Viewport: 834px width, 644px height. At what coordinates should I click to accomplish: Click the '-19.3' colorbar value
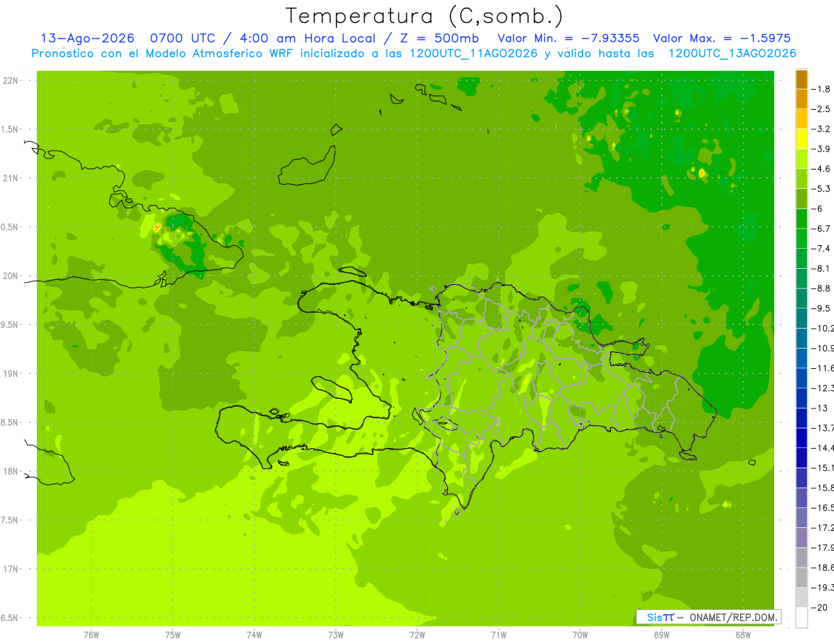tap(824, 588)
